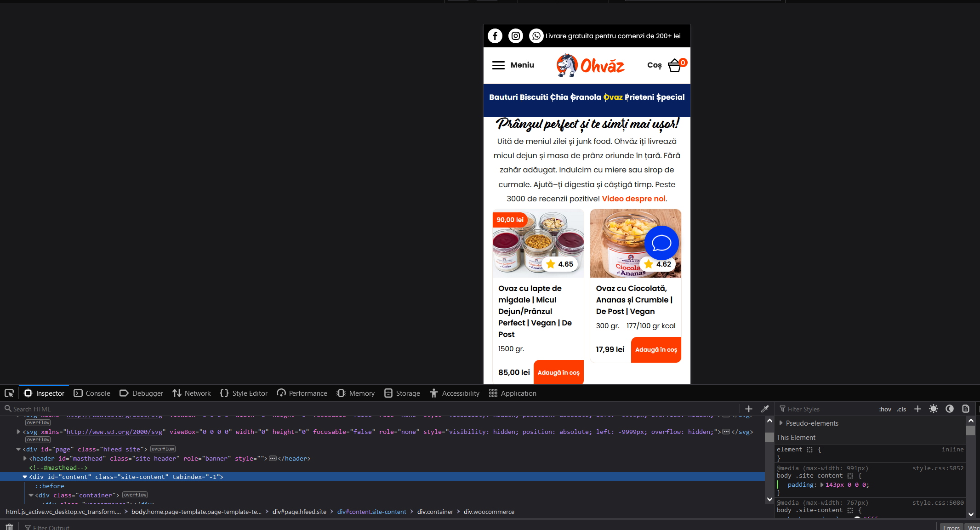Enable light color scheme simulation
This screenshot has width=980, height=530.
[934, 409]
